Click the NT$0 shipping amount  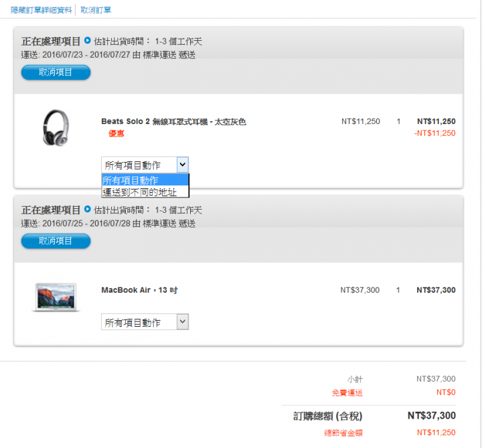446,392
